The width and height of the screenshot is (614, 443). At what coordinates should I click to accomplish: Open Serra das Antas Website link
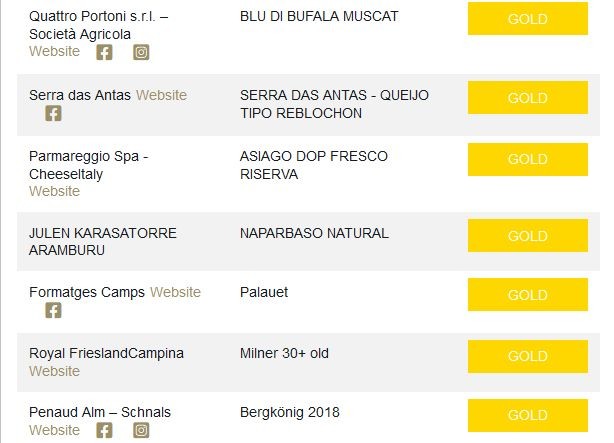click(161, 95)
